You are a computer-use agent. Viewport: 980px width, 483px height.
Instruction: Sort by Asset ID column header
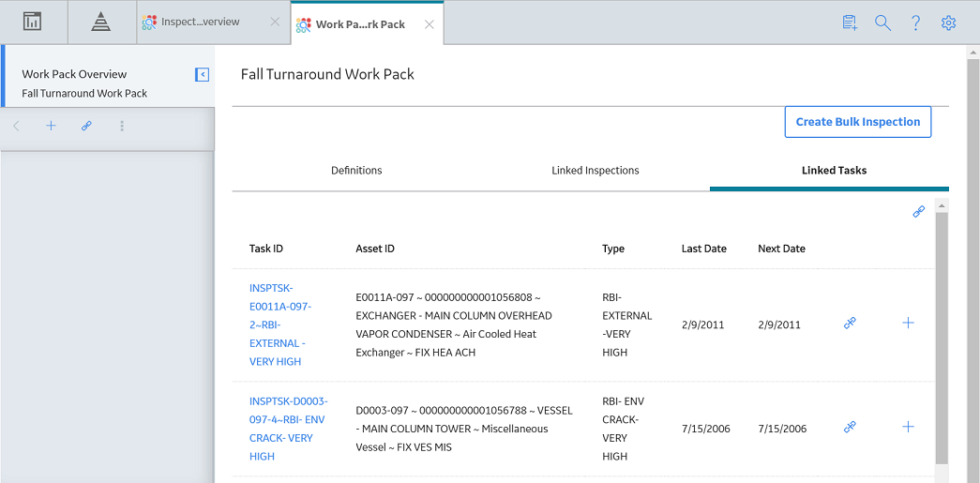375,249
